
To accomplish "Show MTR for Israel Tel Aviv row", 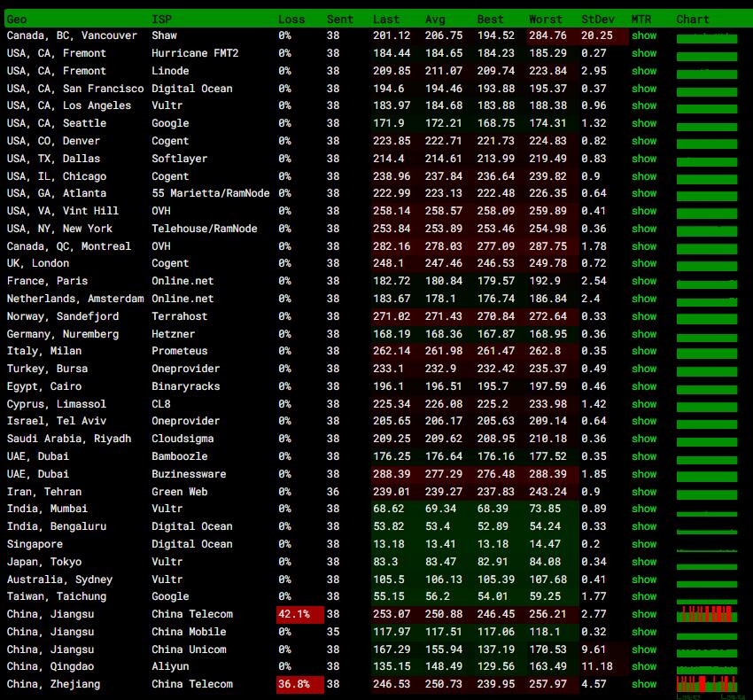I will [644, 421].
